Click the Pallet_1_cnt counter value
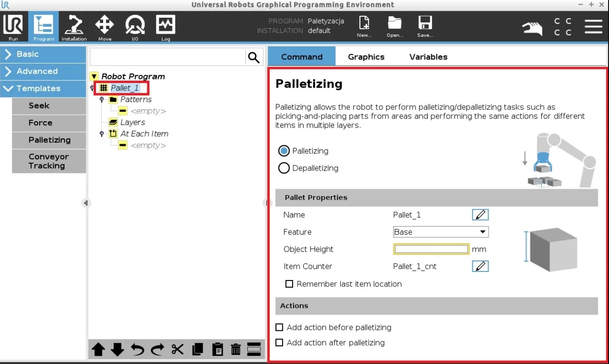 pyautogui.click(x=414, y=266)
